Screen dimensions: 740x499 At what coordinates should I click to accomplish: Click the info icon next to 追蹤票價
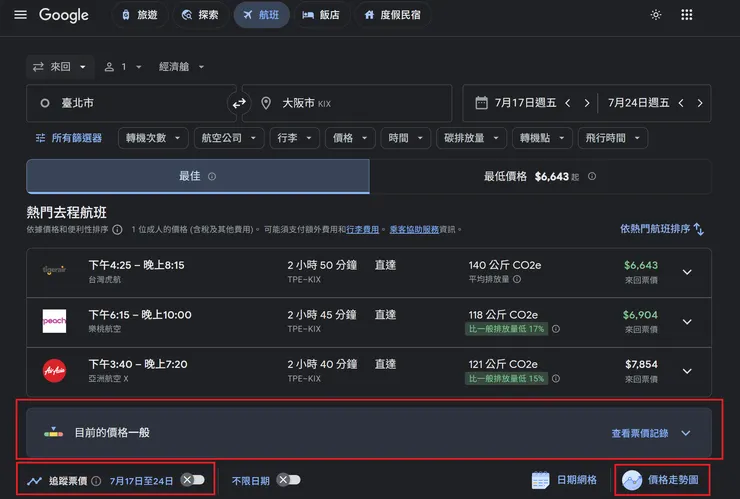pos(96,481)
